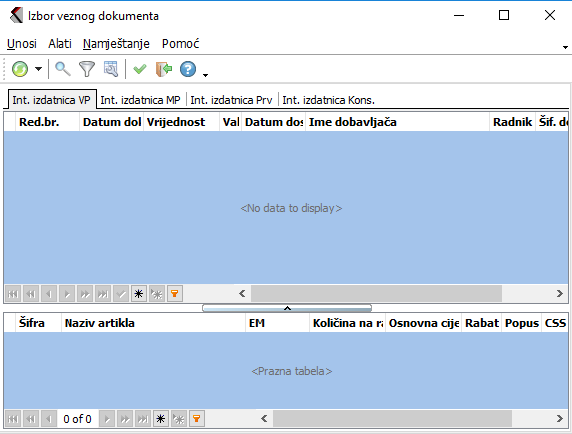Expand the dropdown arrow beside refresh icon
Viewport: 572px width, 434px height.
(x=38, y=69)
